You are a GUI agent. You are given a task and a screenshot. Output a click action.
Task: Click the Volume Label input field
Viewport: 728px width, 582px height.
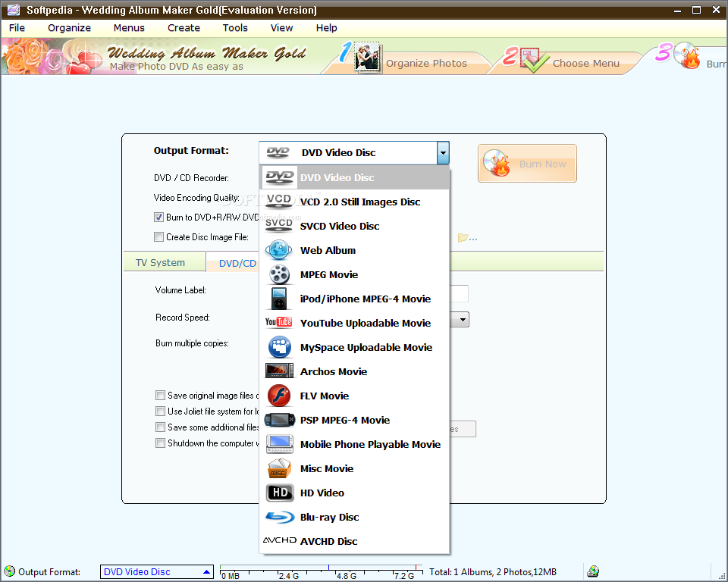pyautogui.click(x=459, y=293)
